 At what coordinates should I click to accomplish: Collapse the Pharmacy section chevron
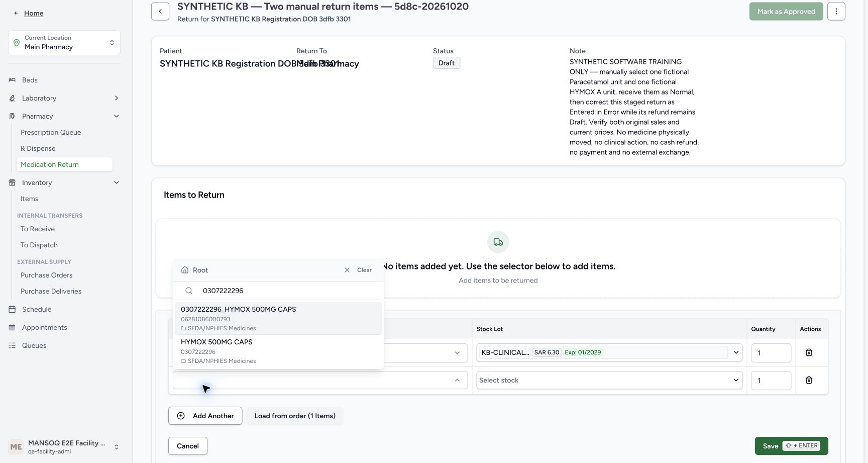click(117, 116)
